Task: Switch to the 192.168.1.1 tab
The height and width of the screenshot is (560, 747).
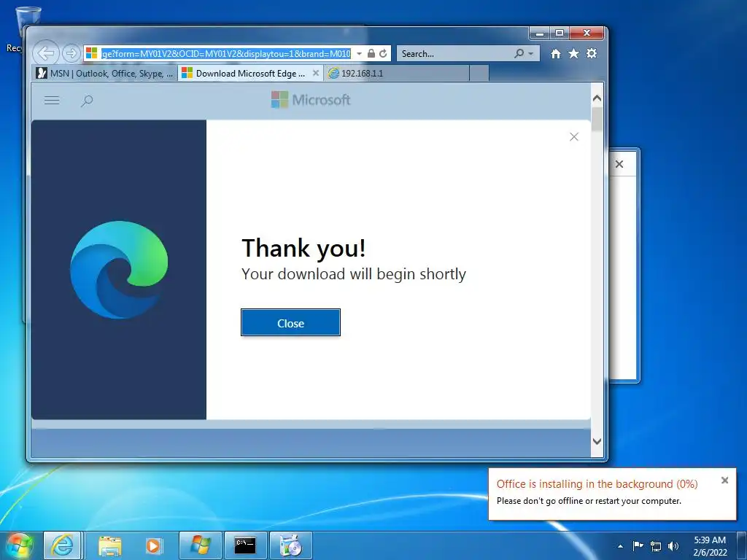Action: point(396,74)
